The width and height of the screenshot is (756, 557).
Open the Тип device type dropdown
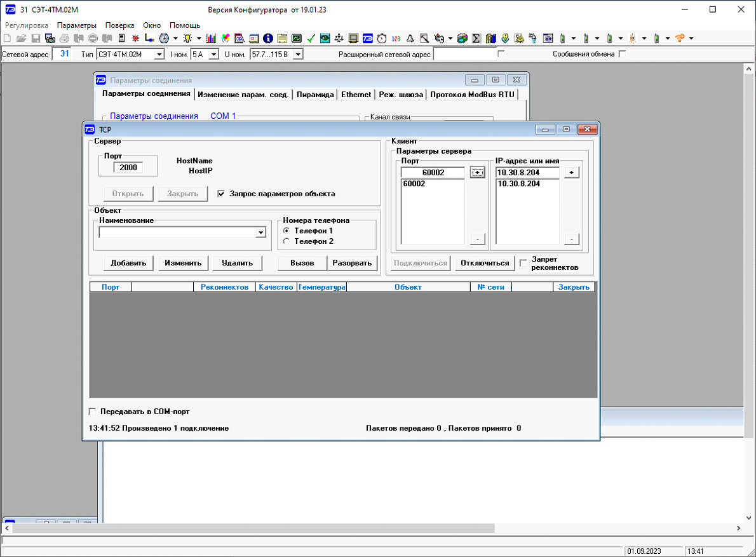pos(159,55)
